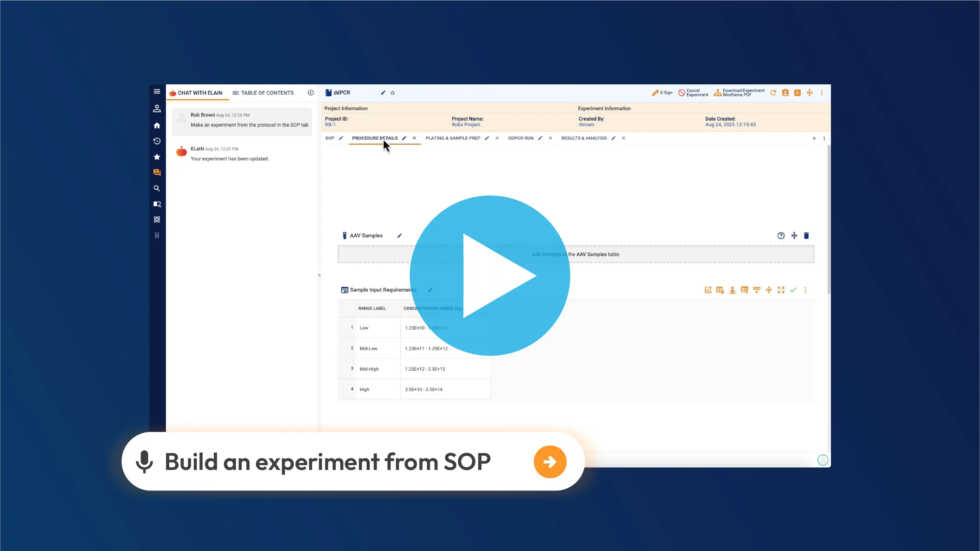Select the Favorites star icon in the sidebar
This screenshot has width=980, height=551.
pos(157,157)
